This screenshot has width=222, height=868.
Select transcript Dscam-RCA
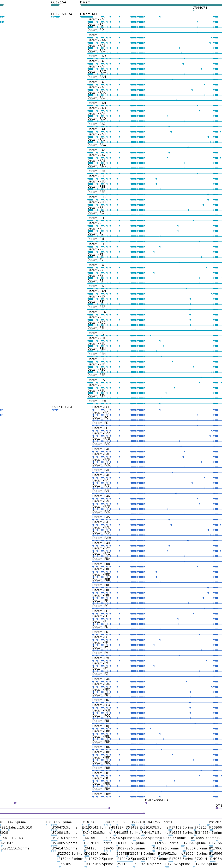coord(97,312)
